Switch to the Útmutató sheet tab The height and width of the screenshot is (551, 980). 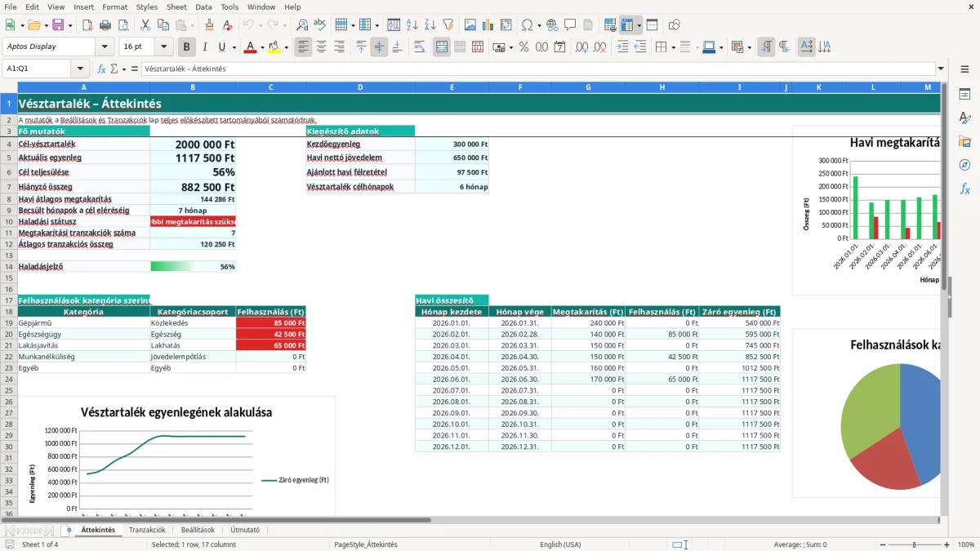pyautogui.click(x=245, y=530)
